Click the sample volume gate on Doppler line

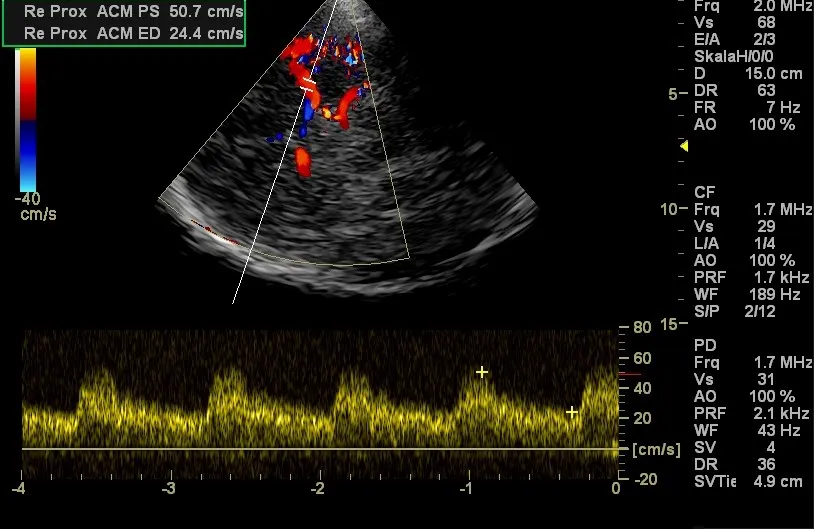click(308, 85)
